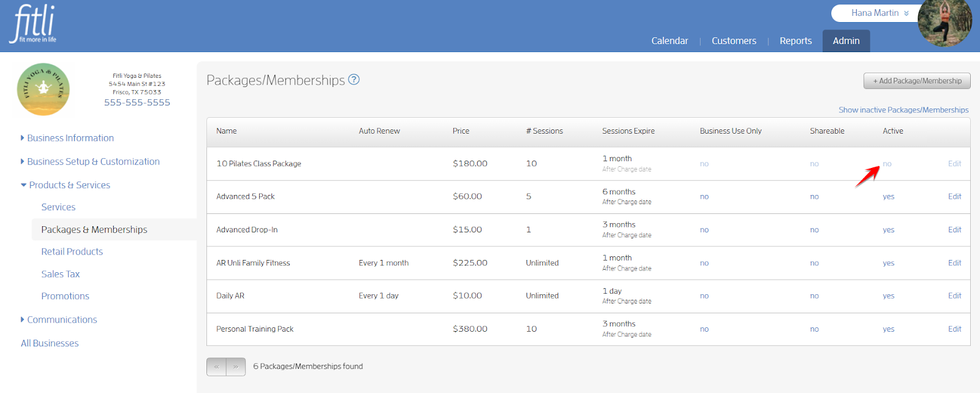980x393 pixels.
Task: Toggle Active status of Advanced Drop-In
Action: click(x=889, y=230)
